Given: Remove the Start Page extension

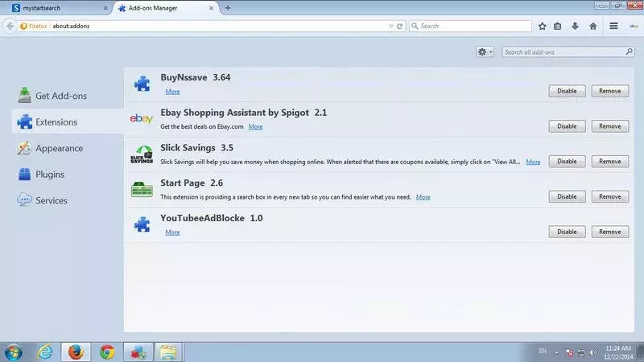Looking at the screenshot, I should [x=610, y=196].
